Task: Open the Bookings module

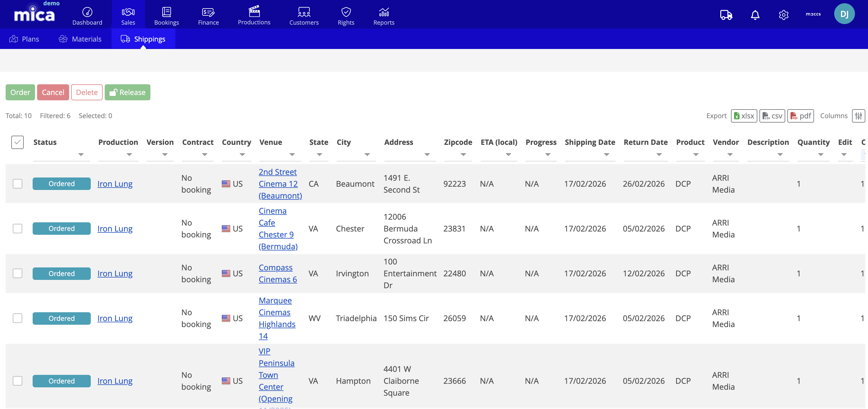Action: tap(166, 15)
